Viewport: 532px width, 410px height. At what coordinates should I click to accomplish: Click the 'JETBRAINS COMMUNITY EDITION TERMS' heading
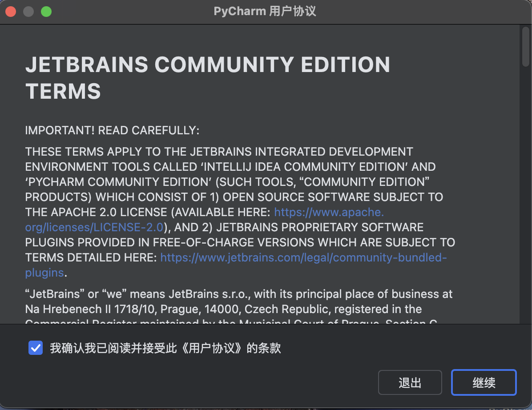pyautogui.click(x=208, y=78)
